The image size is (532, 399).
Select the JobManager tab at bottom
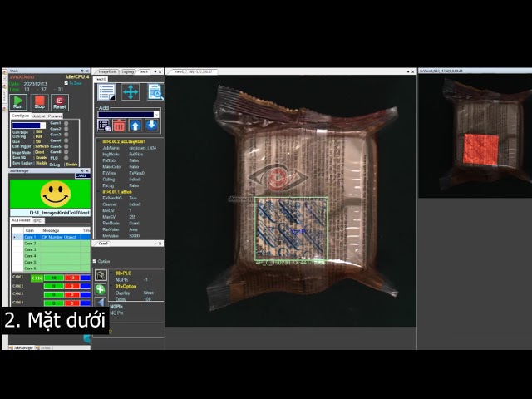(x=23, y=347)
